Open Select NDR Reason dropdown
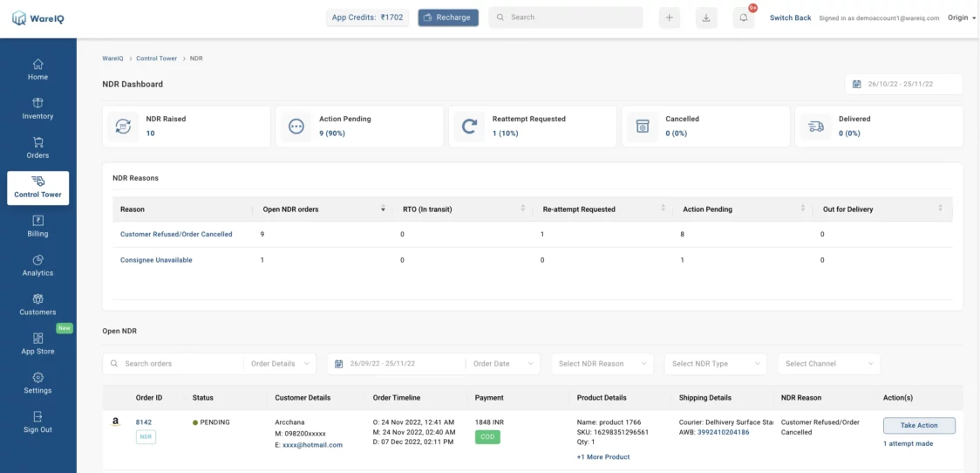980x473 pixels. click(x=602, y=364)
